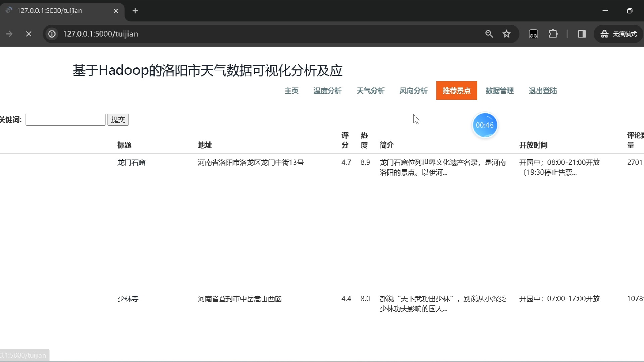Go forward with the browser arrow
The width and height of the screenshot is (644, 362).
pos(9,34)
